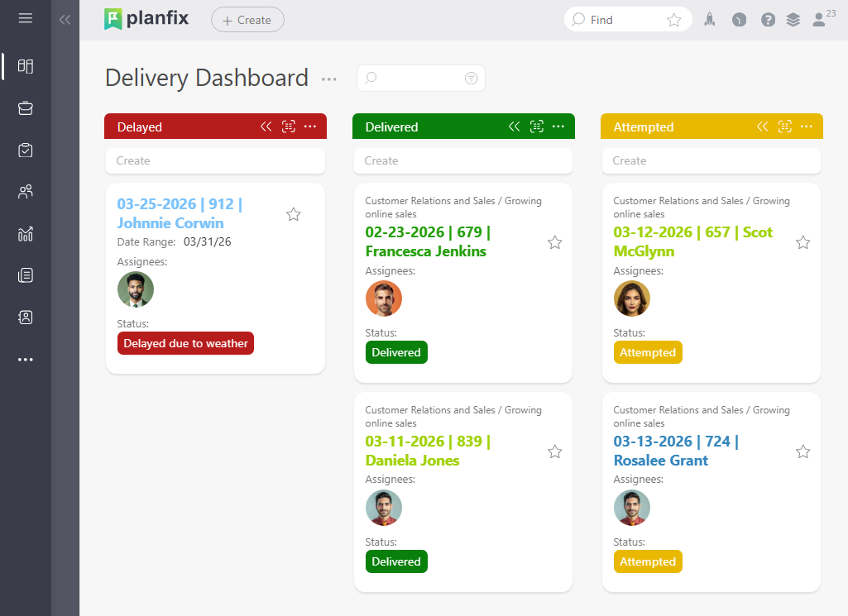Open the Documents icon in the sidebar
The height and width of the screenshot is (616, 848).
click(x=25, y=275)
